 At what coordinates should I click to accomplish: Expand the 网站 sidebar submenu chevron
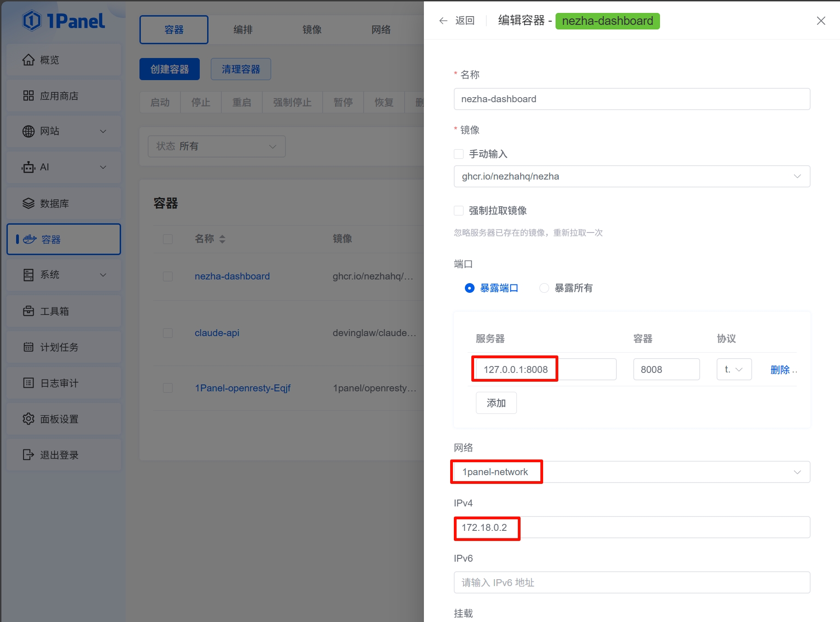point(103,131)
